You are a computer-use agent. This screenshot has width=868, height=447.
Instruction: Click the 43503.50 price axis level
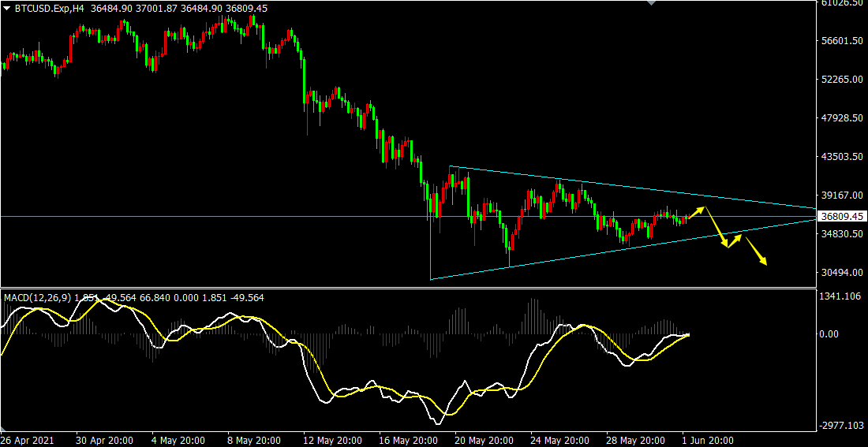coord(840,156)
